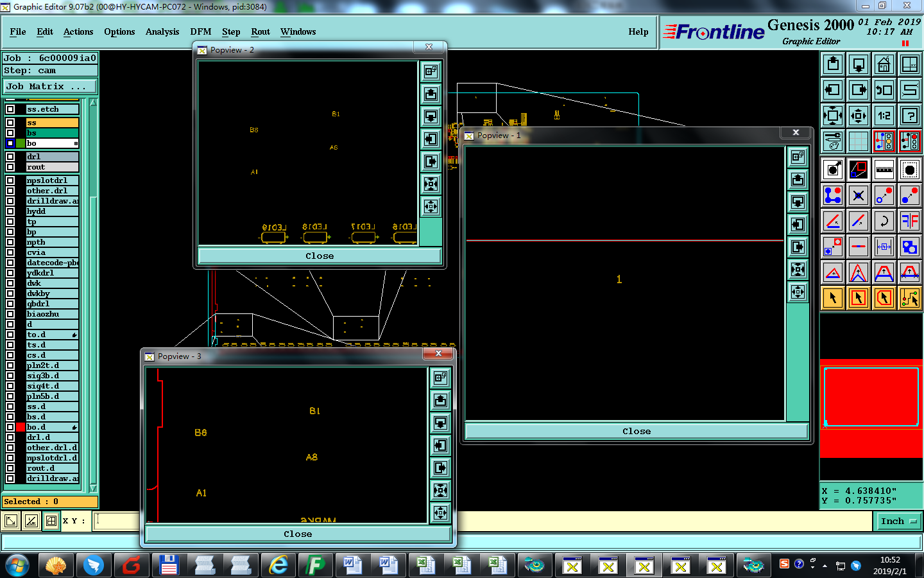Image resolution: width=924 pixels, height=578 pixels.
Task: Click zoom in icon in Popview 3
Action: click(441, 490)
